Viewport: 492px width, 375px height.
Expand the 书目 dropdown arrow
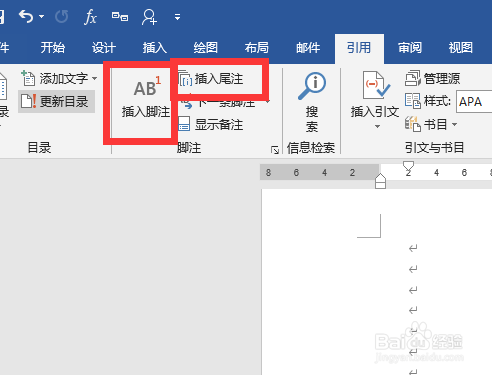454,125
